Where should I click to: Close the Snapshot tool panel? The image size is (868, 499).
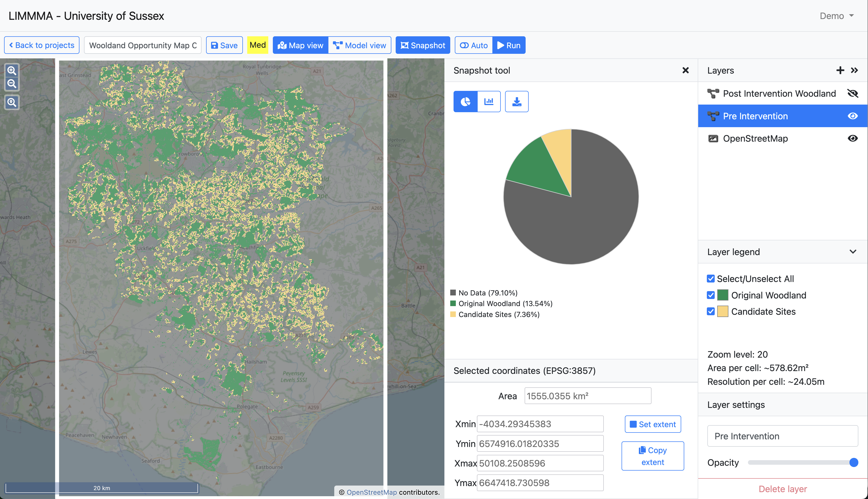click(685, 70)
